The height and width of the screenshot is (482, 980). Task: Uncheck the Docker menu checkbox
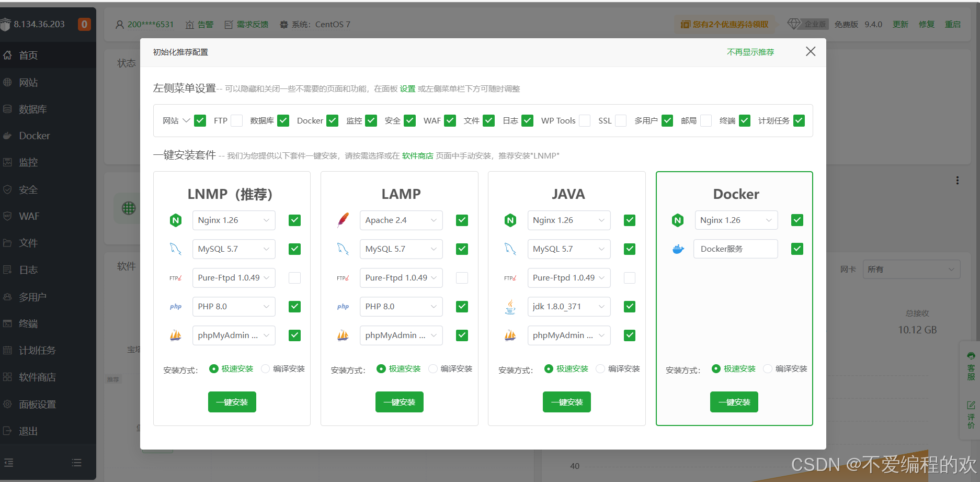pyautogui.click(x=333, y=121)
